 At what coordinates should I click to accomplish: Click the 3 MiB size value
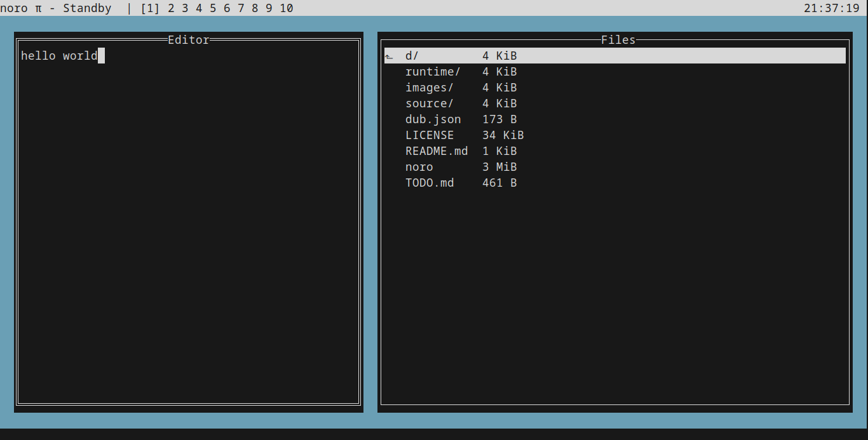click(499, 167)
